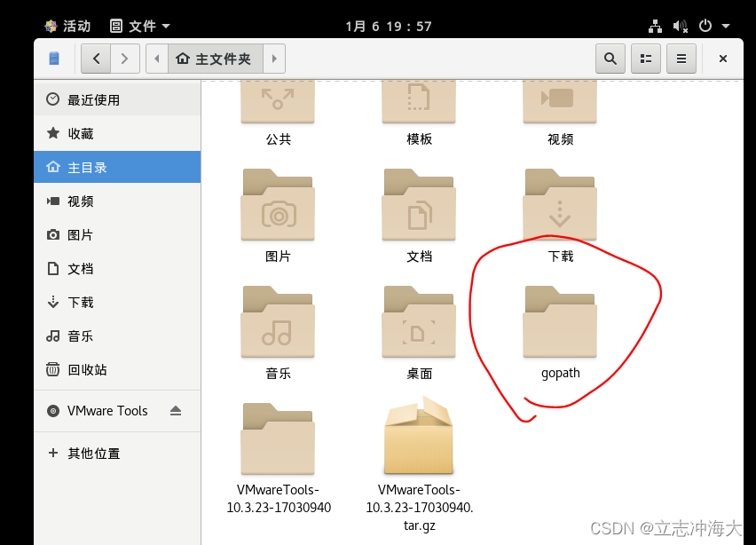Select the 音乐 folder with note emblem

coord(278,321)
